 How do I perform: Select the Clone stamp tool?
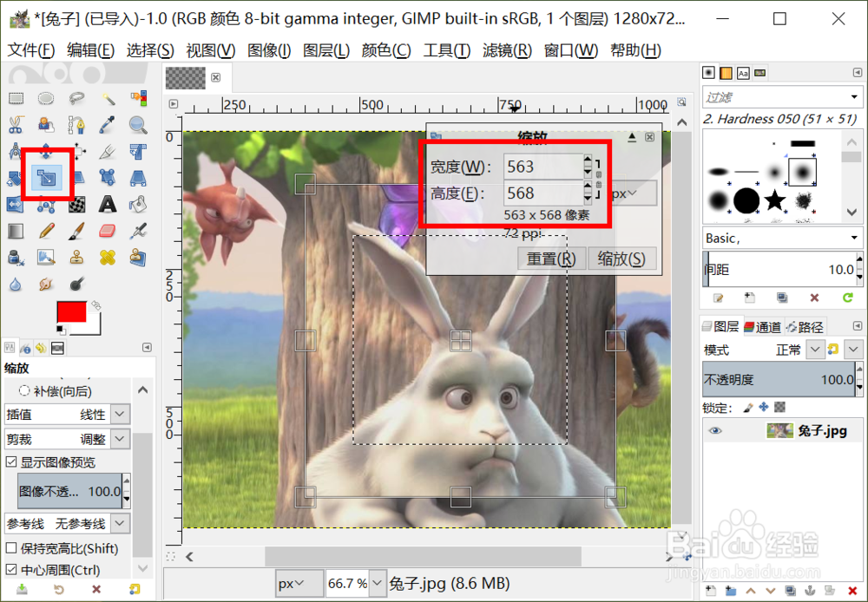[x=76, y=258]
